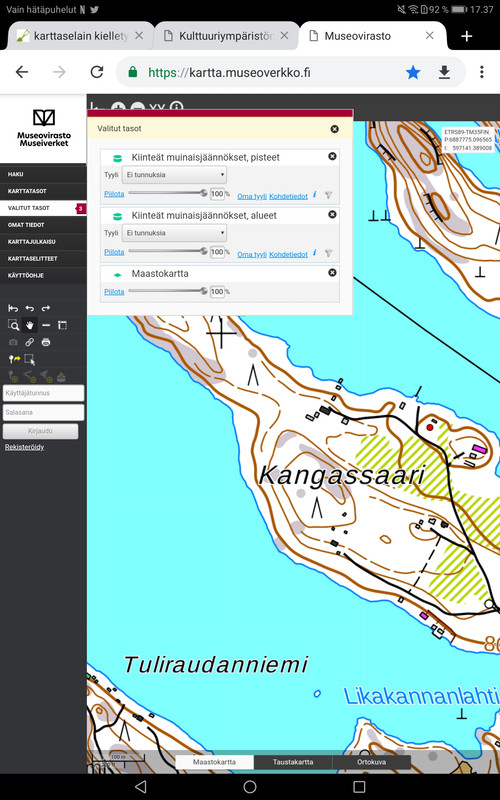Hide the pisteet layer via Piilota
Viewport: 500px width, 800px height.
(114, 194)
